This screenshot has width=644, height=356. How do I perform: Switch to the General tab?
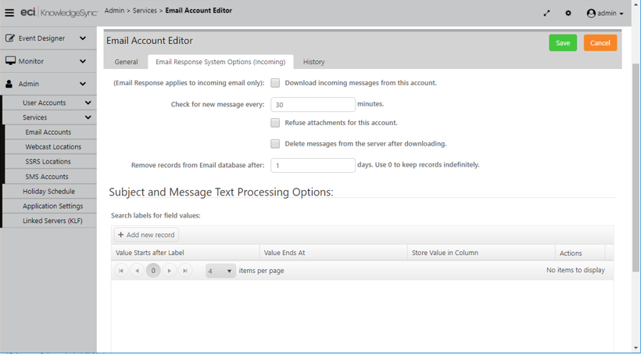point(126,62)
